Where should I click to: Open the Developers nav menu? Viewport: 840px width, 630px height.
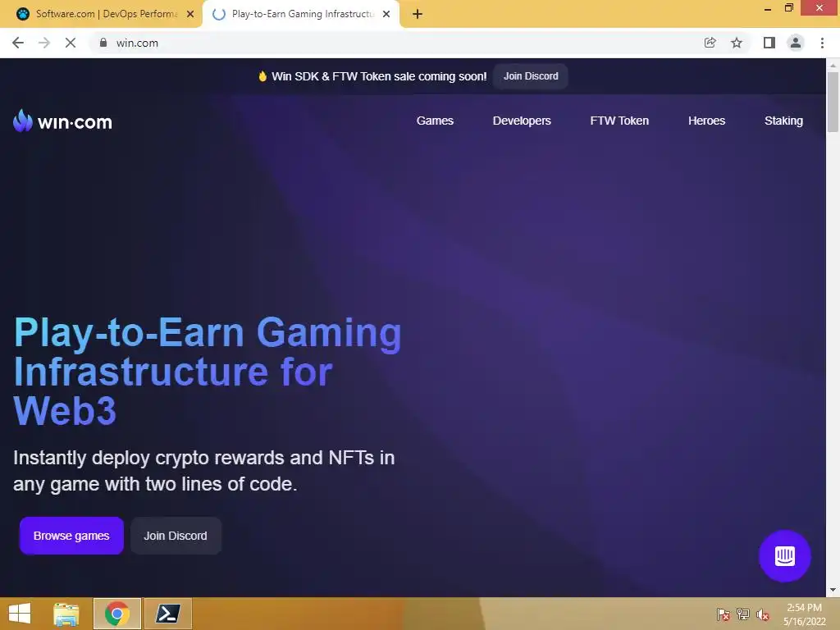[522, 121]
